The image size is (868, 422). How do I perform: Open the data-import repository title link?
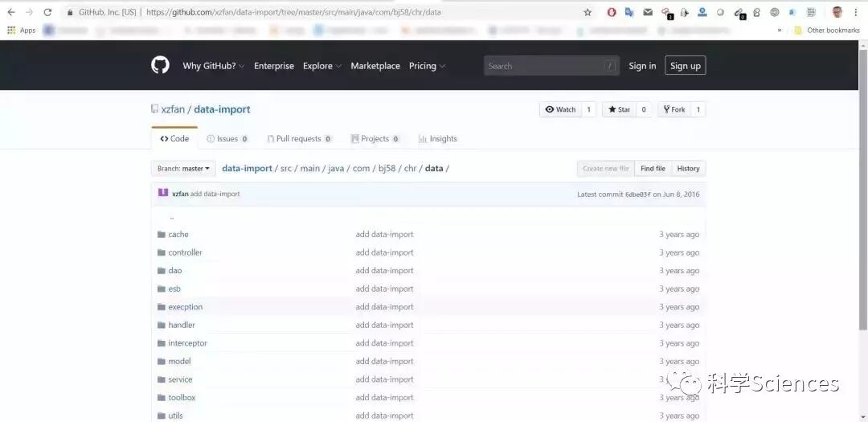222,109
